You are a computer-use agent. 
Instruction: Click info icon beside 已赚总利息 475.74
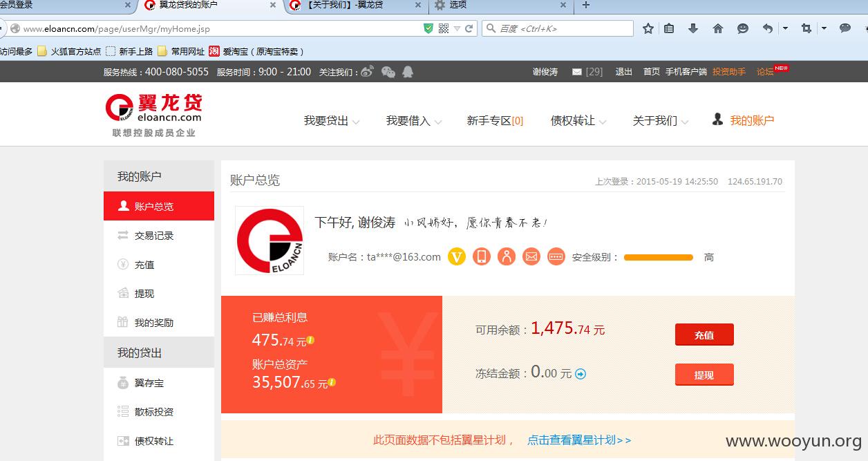click(310, 340)
